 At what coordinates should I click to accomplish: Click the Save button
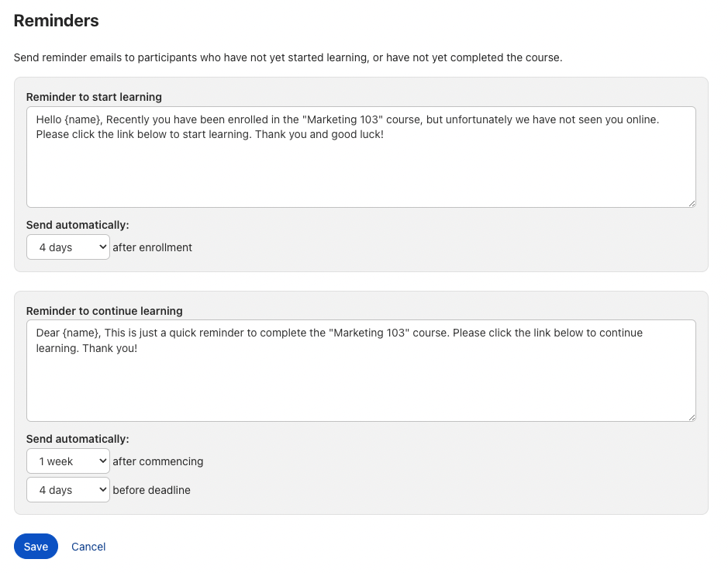36,547
